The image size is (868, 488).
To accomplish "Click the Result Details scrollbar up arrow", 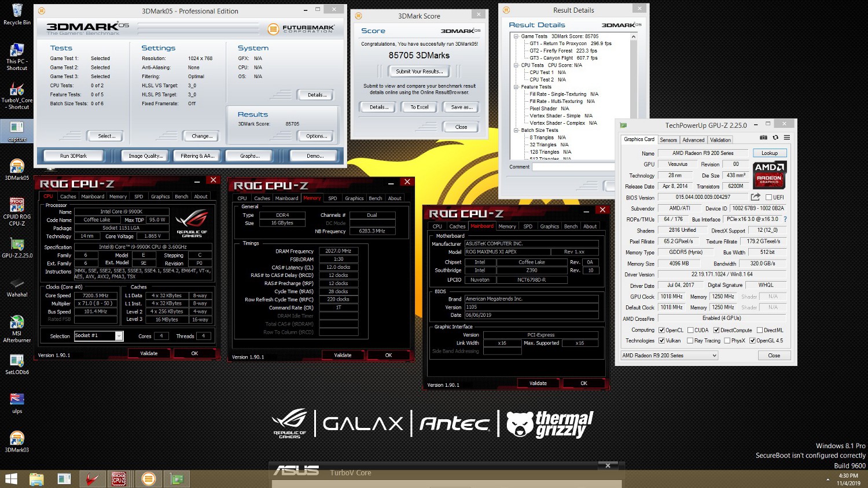I will click(x=634, y=37).
